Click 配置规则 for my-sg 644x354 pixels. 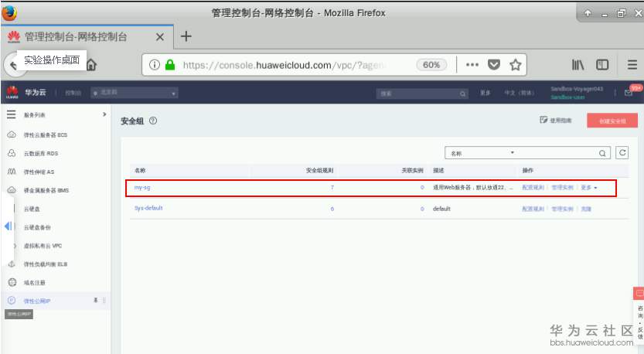coord(533,188)
